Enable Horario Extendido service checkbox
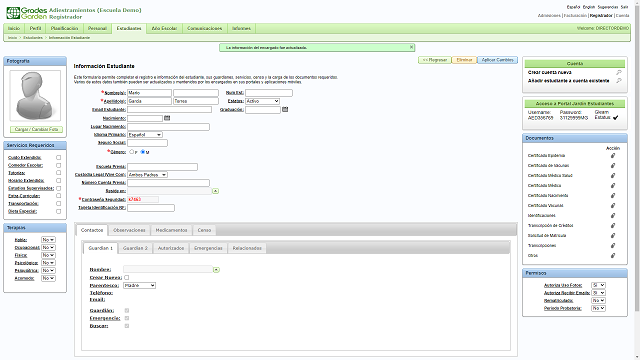The width and height of the screenshot is (640, 360). click(x=58, y=180)
